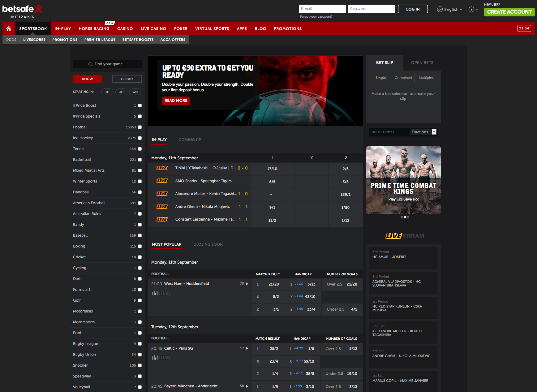Open the Marius Copil - Maxime Janvier live stream
Image resolution: width=537 pixels, height=392 pixels.
click(x=403, y=381)
